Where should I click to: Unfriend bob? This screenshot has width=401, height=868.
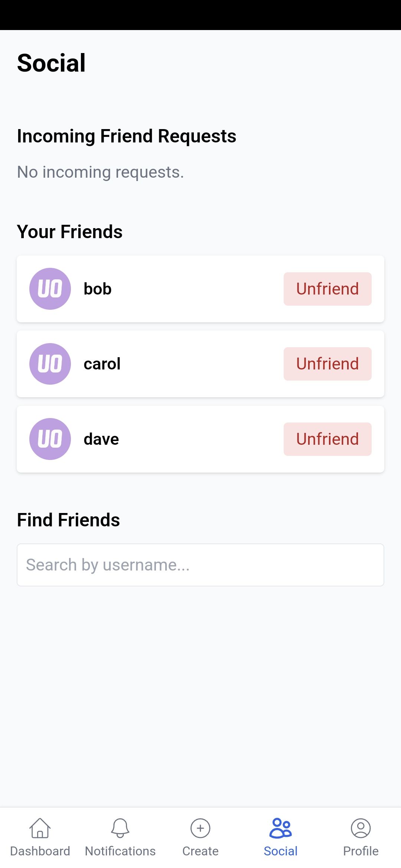327,289
